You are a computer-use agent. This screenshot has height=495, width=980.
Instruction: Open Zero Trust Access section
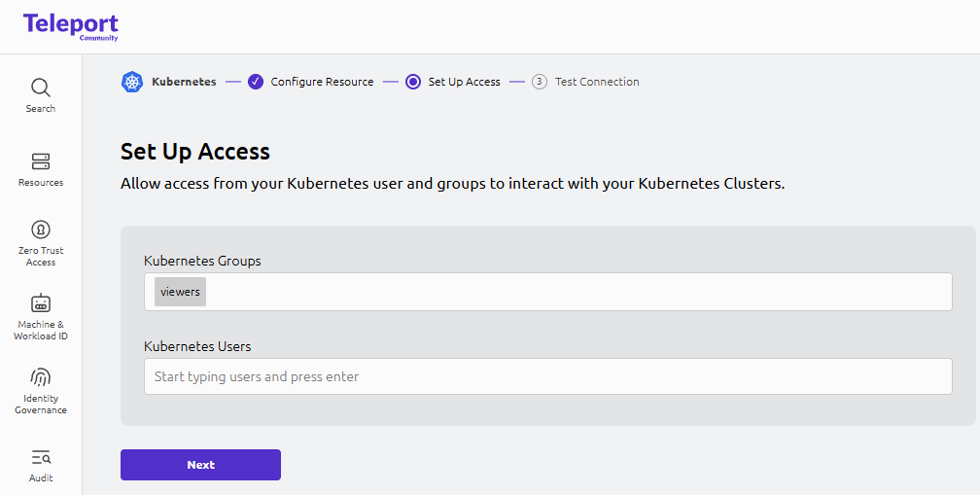[41, 241]
